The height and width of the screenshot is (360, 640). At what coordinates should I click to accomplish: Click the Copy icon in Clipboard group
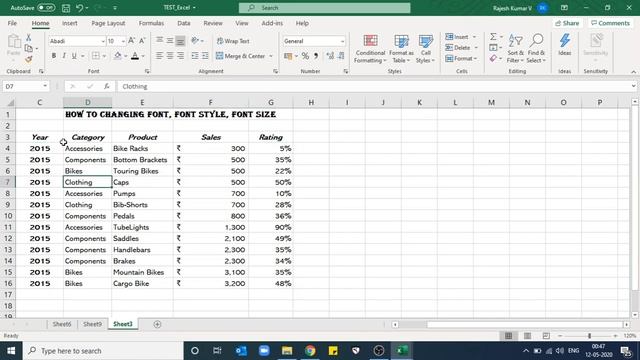pos(29,48)
